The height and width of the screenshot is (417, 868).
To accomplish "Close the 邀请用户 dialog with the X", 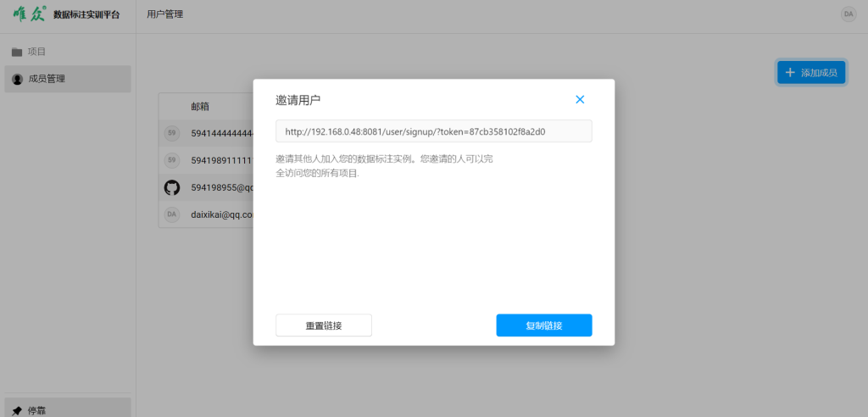I will coord(580,99).
